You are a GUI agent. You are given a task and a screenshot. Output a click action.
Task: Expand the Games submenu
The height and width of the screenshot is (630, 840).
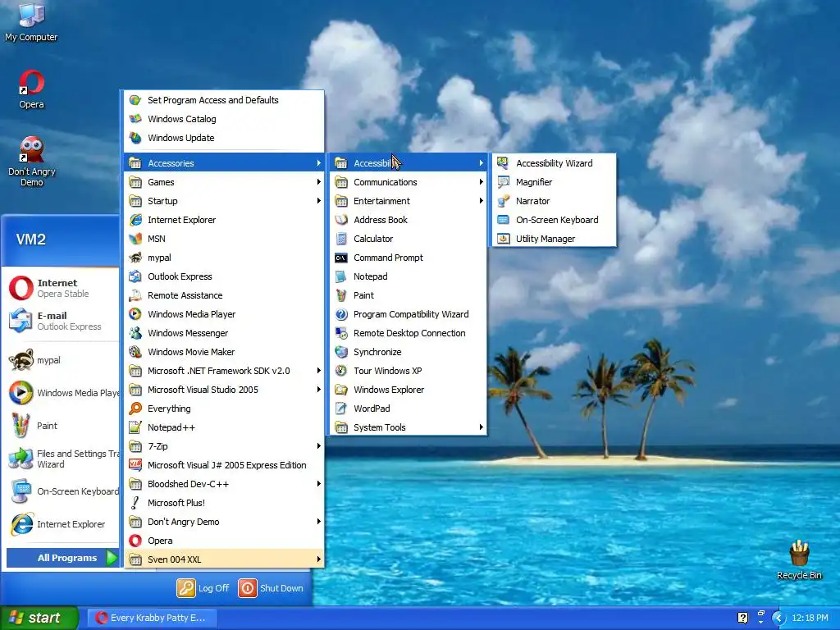coord(224,182)
